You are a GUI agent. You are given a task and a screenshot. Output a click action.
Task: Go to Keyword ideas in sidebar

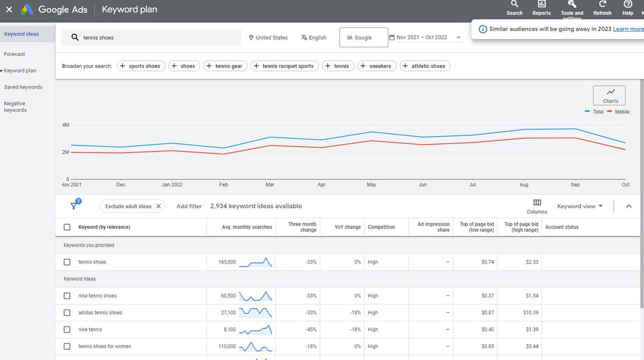[x=21, y=34]
